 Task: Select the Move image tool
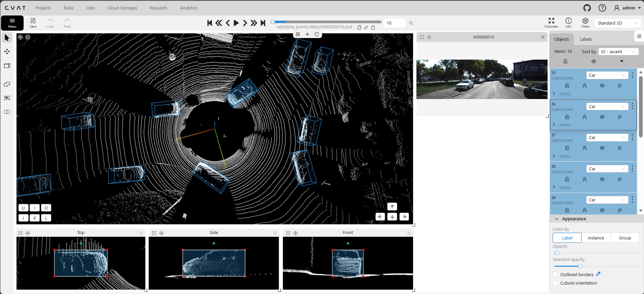coord(7,52)
